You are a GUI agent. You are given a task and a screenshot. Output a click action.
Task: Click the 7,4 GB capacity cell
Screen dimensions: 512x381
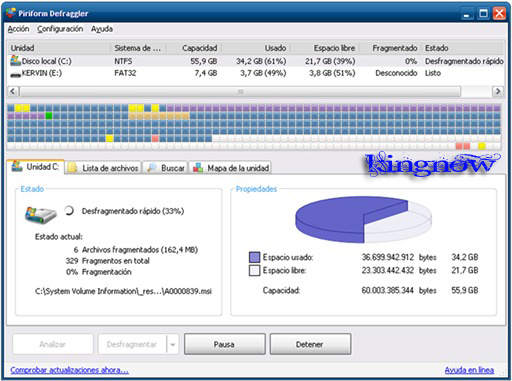pos(206,73)
